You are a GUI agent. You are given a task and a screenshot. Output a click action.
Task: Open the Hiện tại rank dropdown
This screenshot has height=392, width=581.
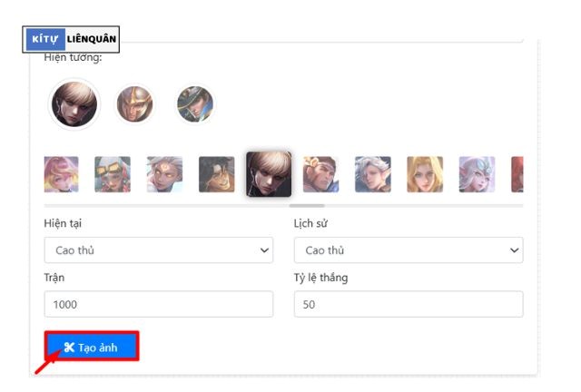pyautogui.click(x=158, y=250)
